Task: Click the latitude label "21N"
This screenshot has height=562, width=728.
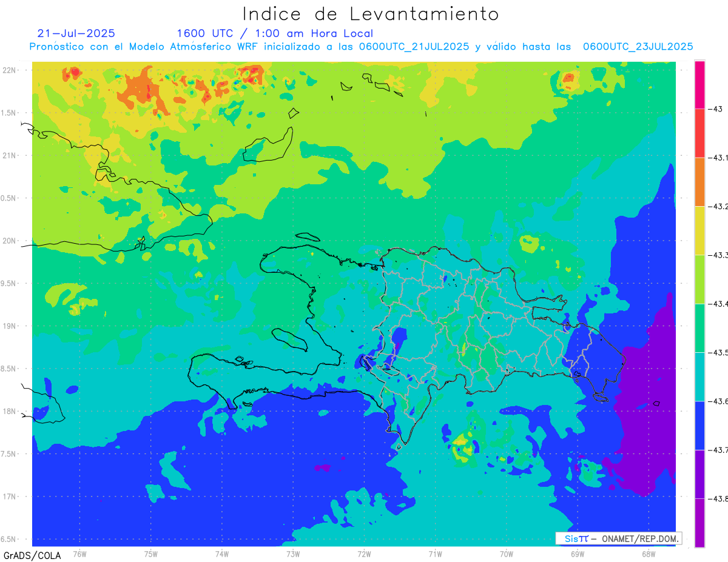Action: point(10,155)
